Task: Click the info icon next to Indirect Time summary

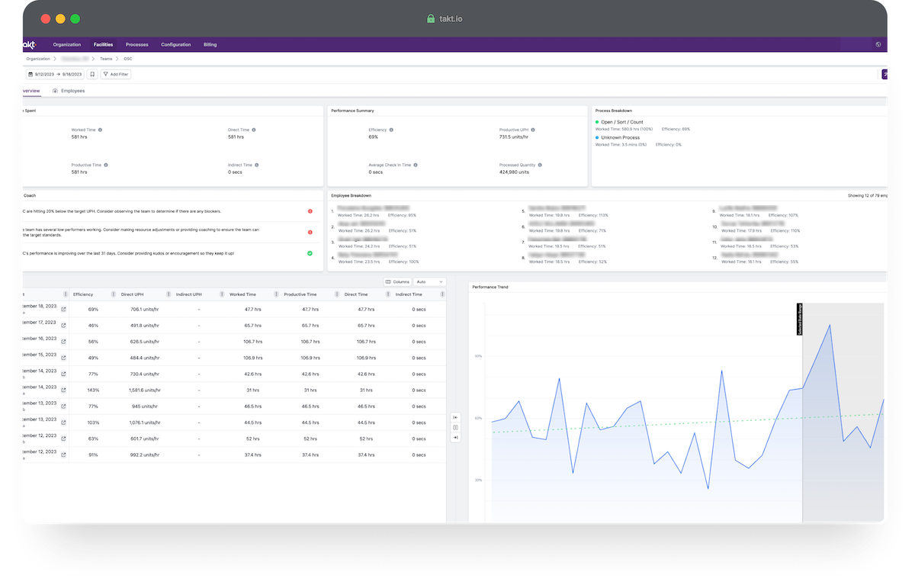Action: click(x=257, y=165)
